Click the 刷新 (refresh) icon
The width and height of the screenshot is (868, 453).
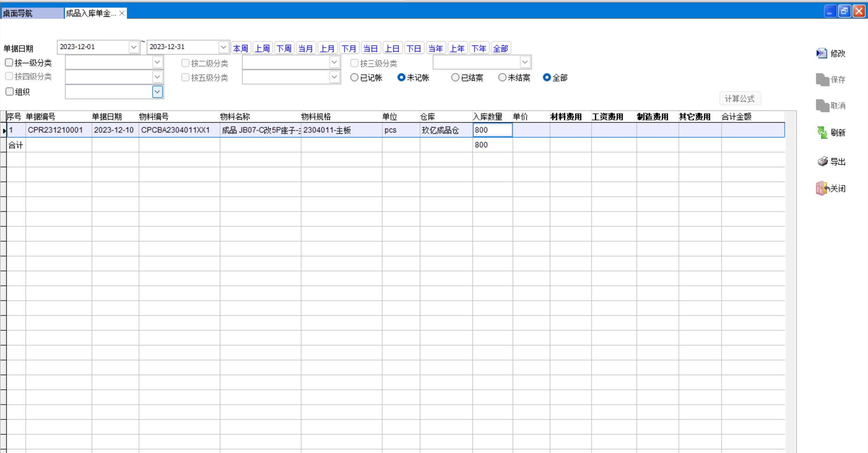coord(822,132)
